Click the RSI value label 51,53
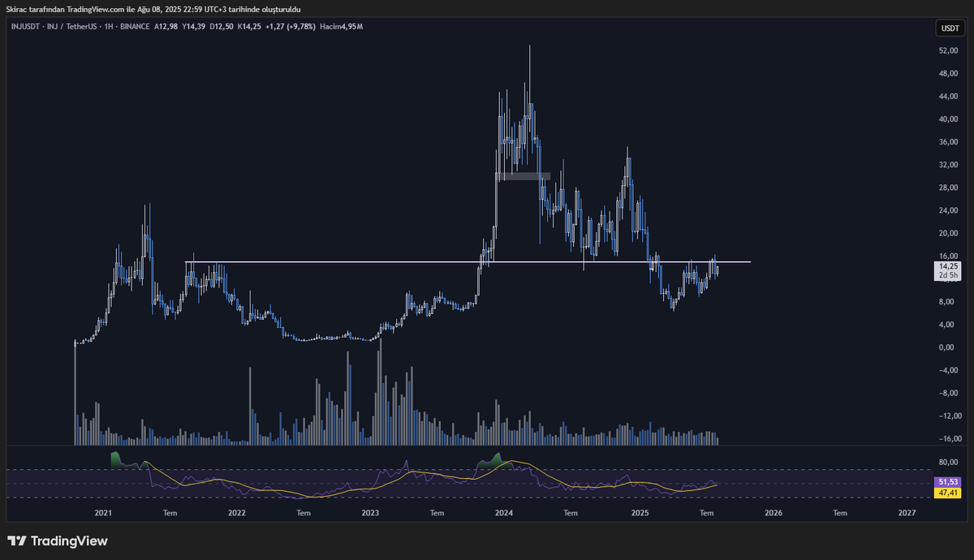974x560 pixels. click(949, 482)
